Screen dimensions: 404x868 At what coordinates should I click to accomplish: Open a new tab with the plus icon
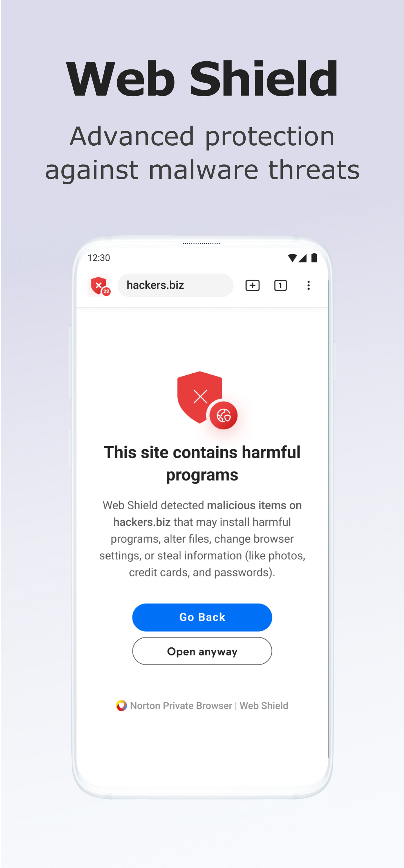[252, 285]
